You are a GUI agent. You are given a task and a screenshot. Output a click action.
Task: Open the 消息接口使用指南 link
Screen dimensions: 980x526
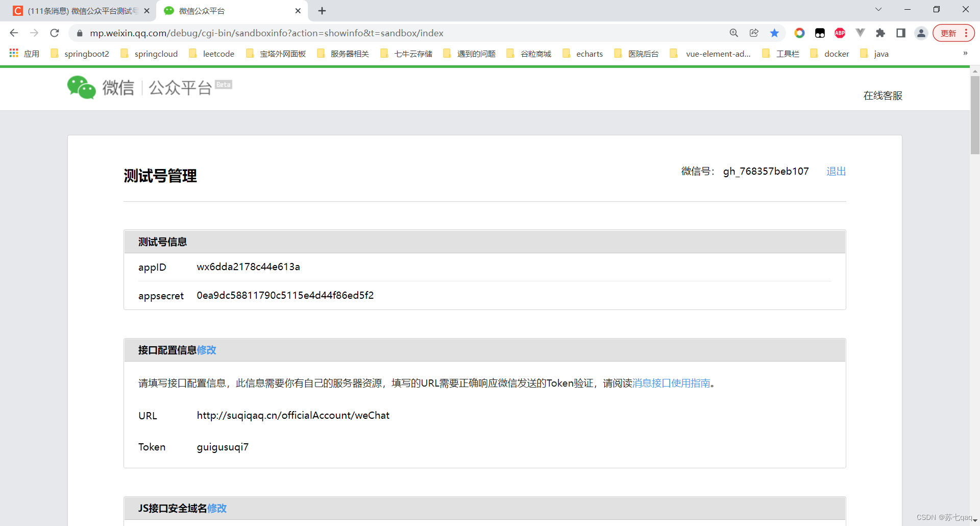point(671,383)
